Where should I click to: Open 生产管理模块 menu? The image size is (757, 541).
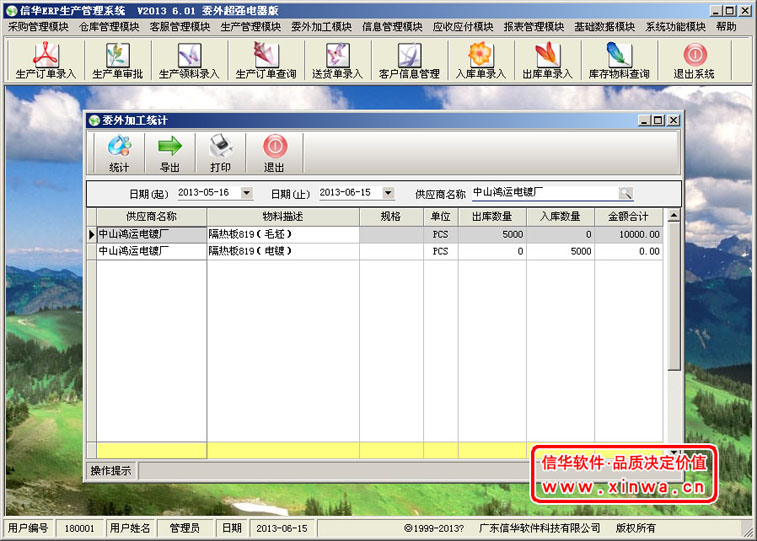tap(251, 27)
